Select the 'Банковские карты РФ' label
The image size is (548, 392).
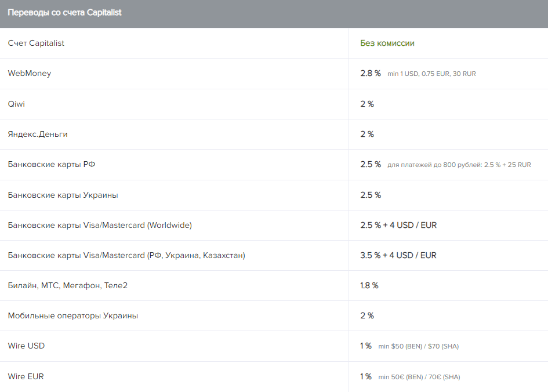(52, 165)
